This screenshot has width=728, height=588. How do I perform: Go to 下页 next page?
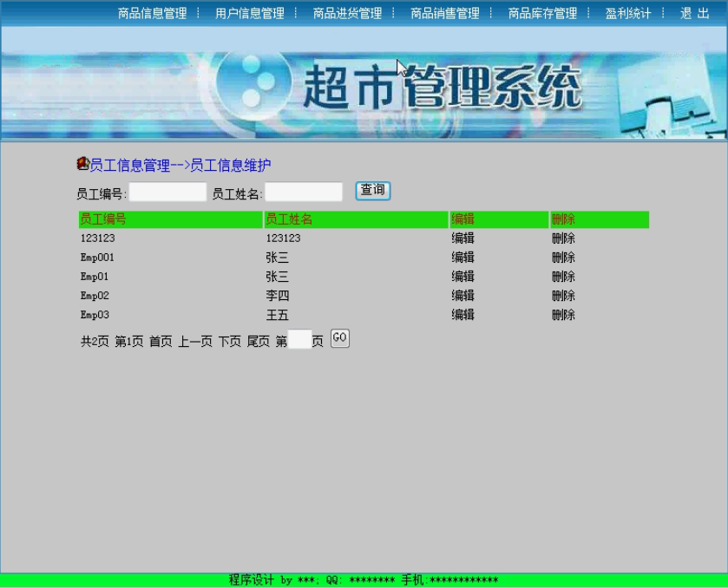coord(229,342)
